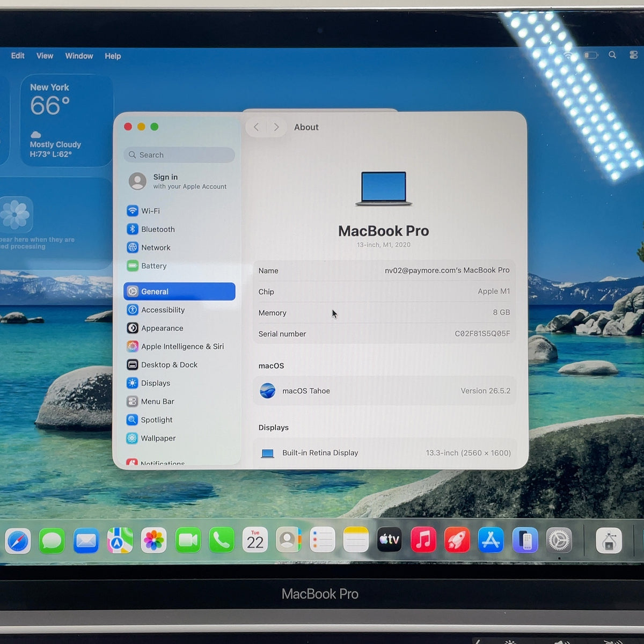This screenshot has width=644, height=644.
Task: Open Photos from the Dock
Action: 153,540
